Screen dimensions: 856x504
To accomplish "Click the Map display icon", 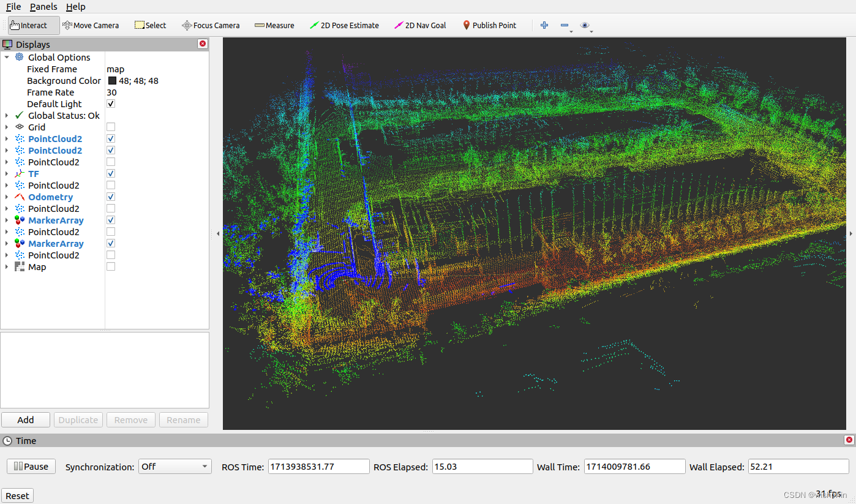I will click(20, 266).
